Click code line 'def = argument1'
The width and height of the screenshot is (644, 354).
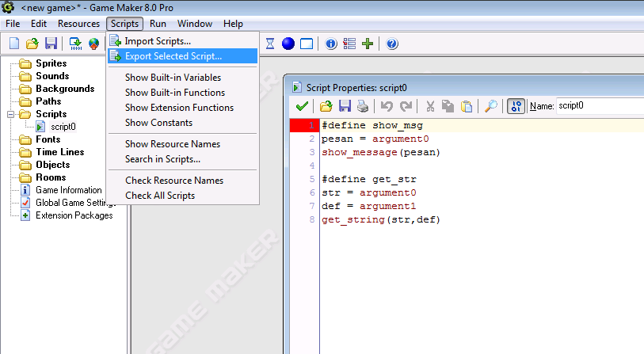pos(369,206)
